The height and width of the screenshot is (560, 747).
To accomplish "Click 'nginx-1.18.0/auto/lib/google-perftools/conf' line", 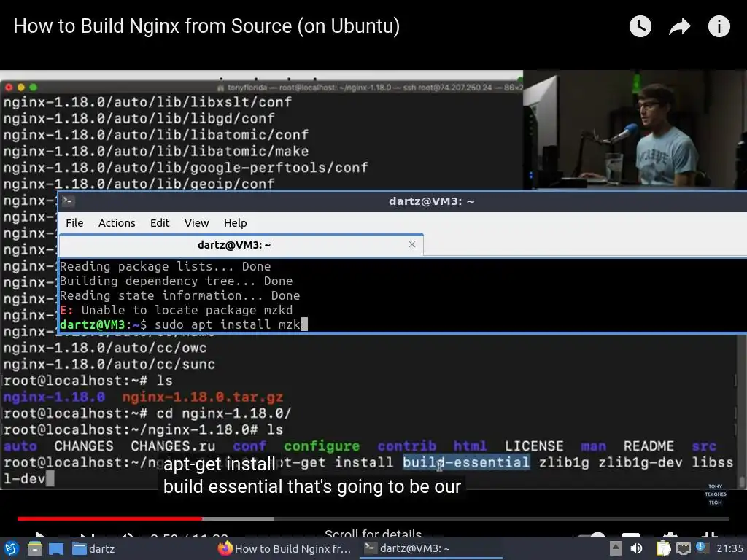I will click(x=186, y=168).
